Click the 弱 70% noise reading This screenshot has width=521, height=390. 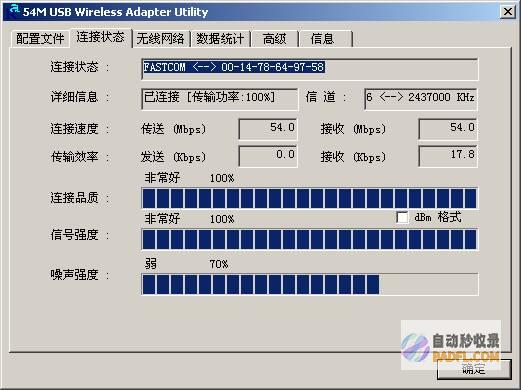186,264
